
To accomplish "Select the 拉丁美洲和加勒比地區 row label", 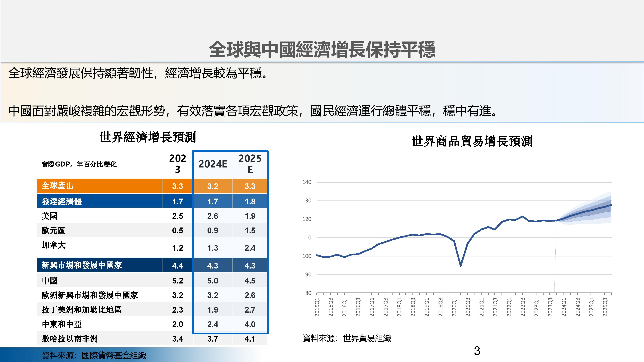I will tap(81, 310).
